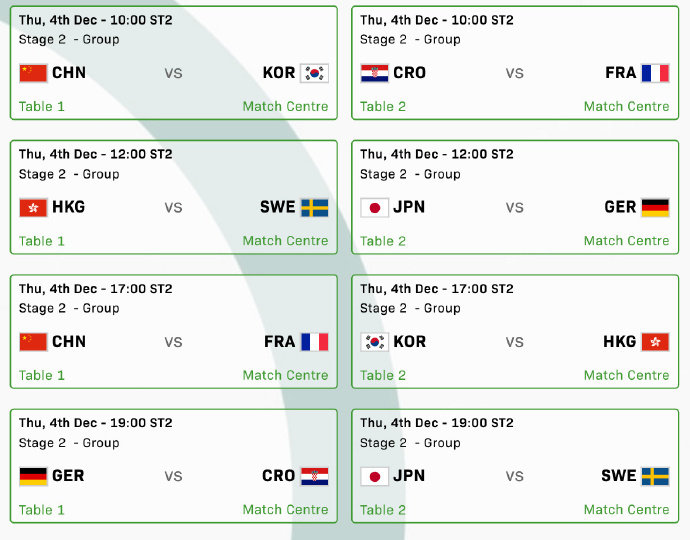
Task: Click the FRA team name in CHN vs FRA match
Action: [x=280, y=342]
